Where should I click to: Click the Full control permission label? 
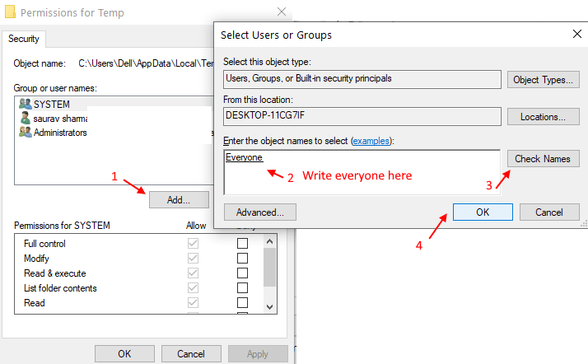(44, 244)
